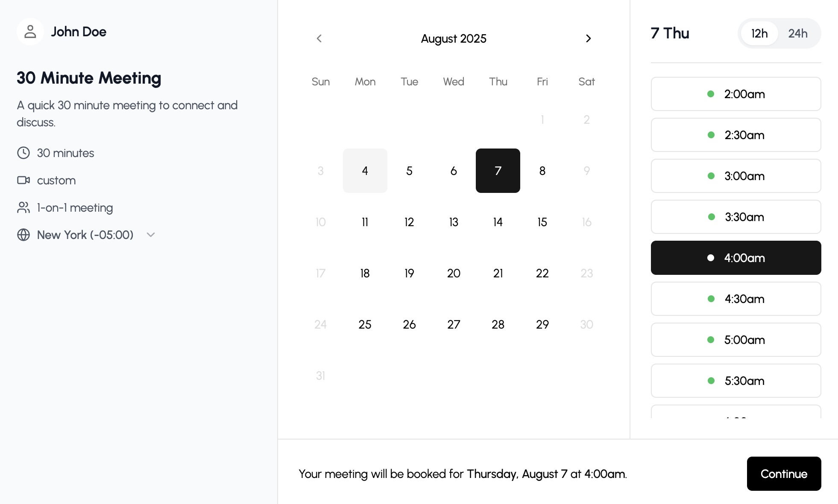Navigate to previous month with left chevron
The width and height of the screenshot is (838, 504).
[x=319, y=38]
